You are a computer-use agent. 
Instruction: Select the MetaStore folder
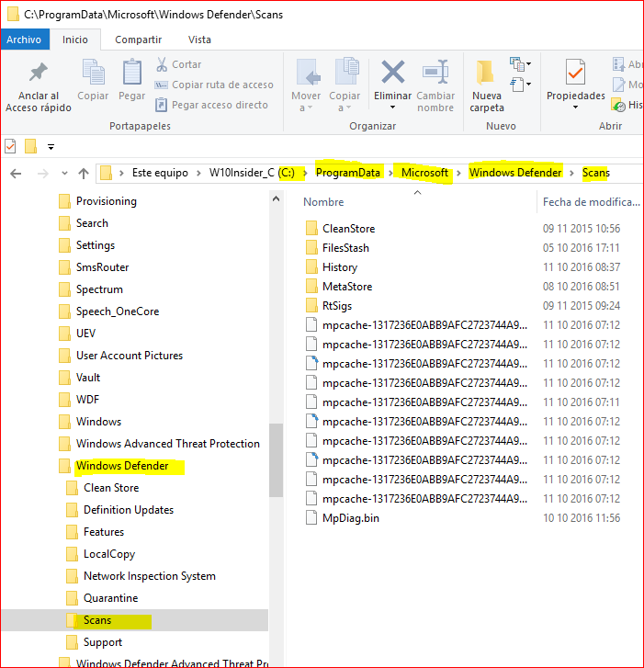pos(347,287)
